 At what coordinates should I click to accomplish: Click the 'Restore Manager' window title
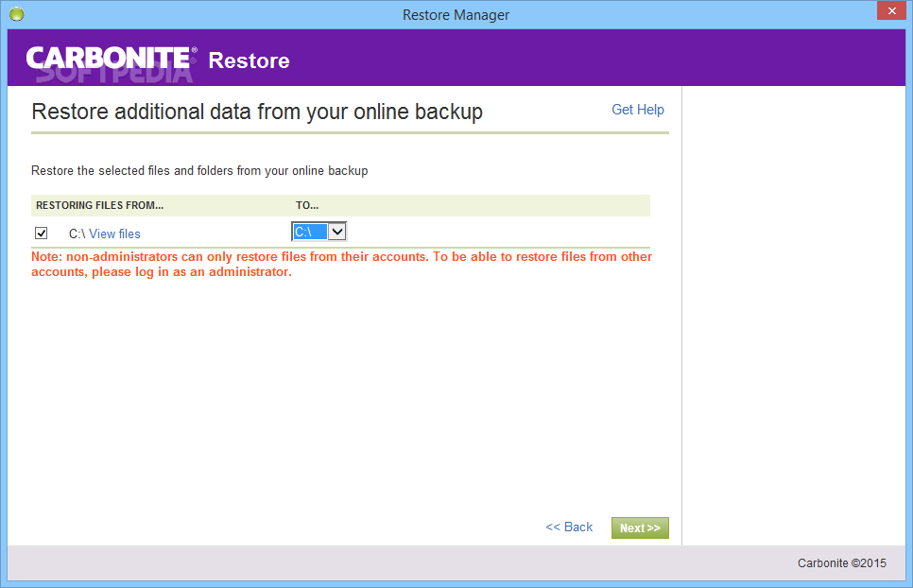click(x=456, y=15)
